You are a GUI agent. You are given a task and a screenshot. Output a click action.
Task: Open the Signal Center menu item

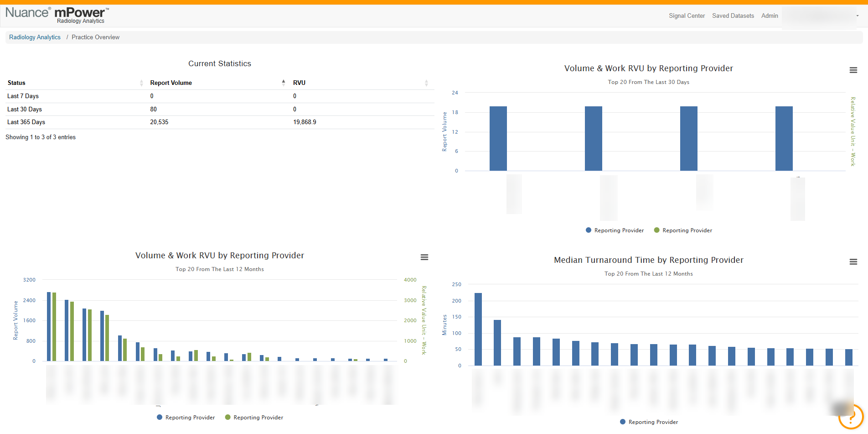(x=687, y=16)
